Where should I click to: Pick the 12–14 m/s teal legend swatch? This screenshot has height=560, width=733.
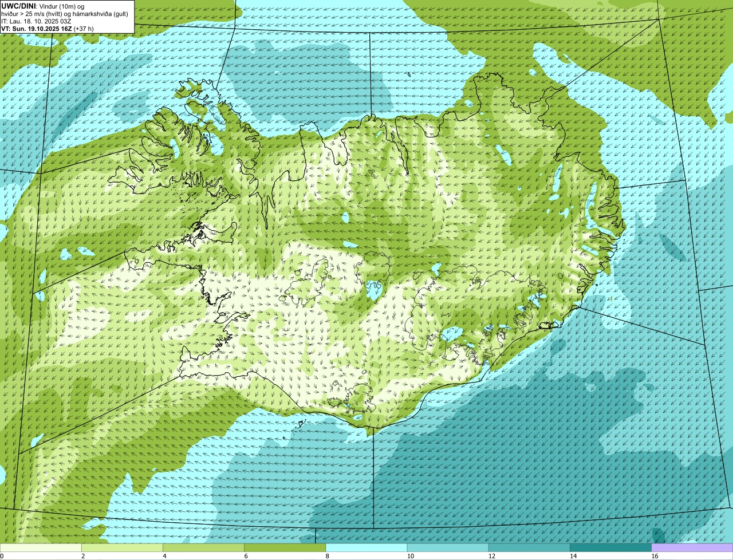click(x=529, y=548)
